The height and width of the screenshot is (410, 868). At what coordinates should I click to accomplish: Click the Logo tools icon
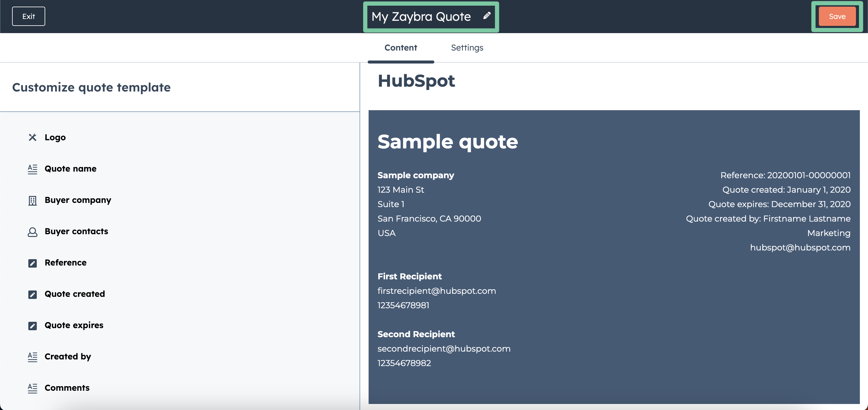[32, 137]
